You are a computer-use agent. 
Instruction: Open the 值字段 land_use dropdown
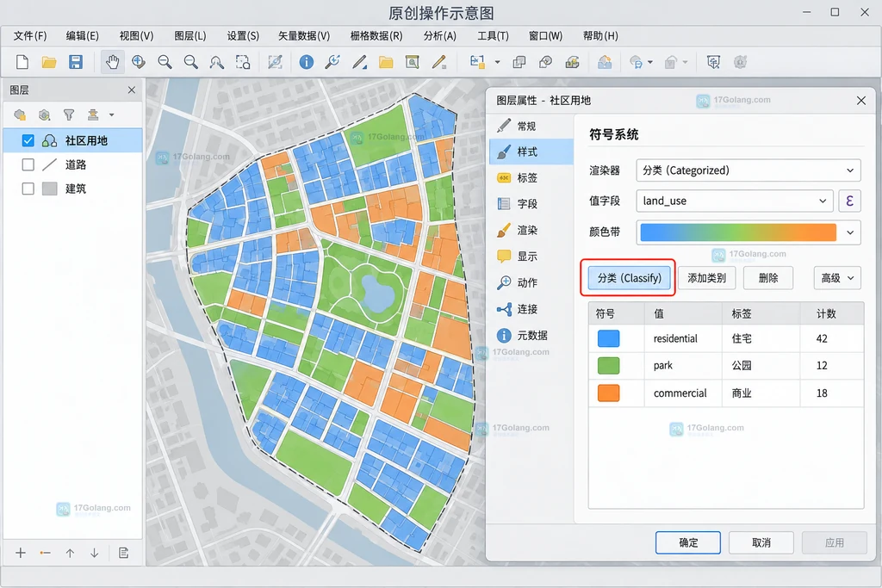pyautogui.click(x=735, y=201)
